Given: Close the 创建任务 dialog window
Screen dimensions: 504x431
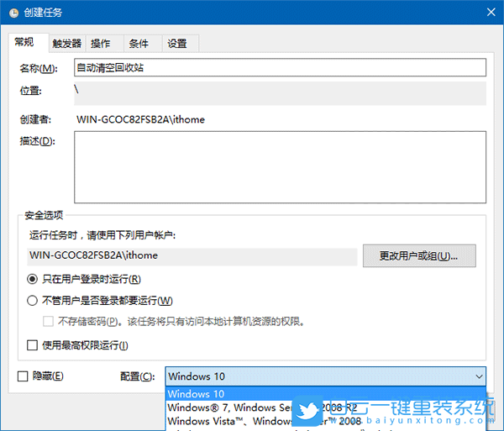Looking at the screenshot, I should pyautogui.click(x=491, y=13).
